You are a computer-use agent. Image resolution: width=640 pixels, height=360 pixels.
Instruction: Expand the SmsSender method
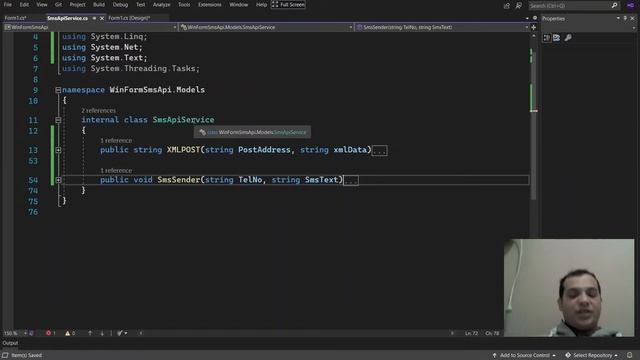pyautogui.click(x=58, y=180)
